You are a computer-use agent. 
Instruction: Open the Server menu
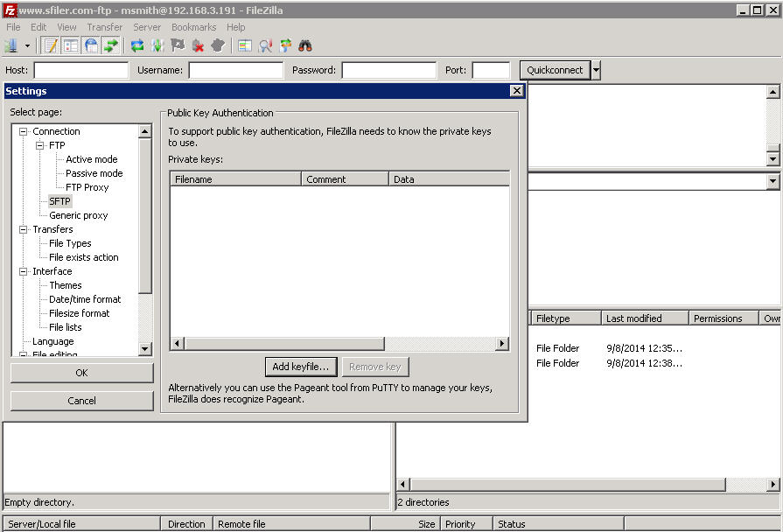tap(147, 27)
